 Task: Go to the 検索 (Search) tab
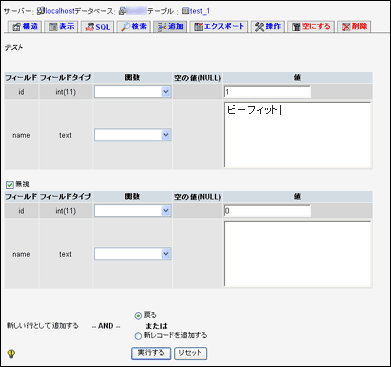tap(134, 27)
